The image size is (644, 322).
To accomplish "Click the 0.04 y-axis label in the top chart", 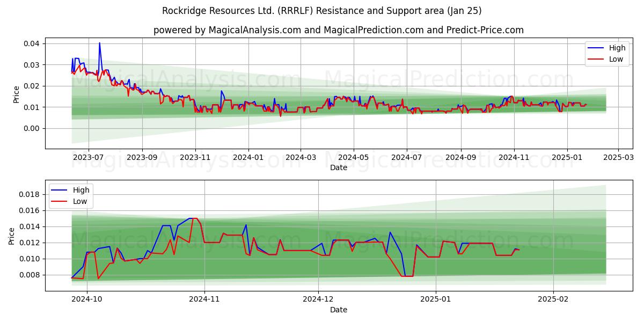I will (32, 43).
